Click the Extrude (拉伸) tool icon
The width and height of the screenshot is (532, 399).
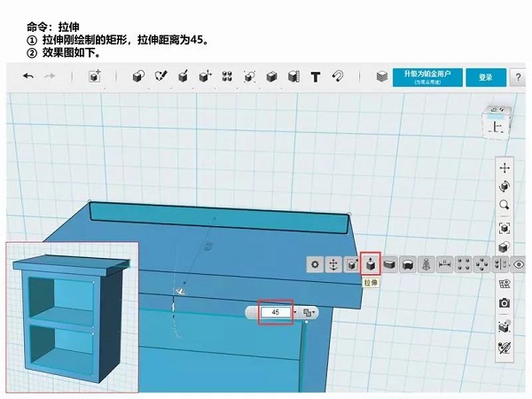[x=372, y=264]
